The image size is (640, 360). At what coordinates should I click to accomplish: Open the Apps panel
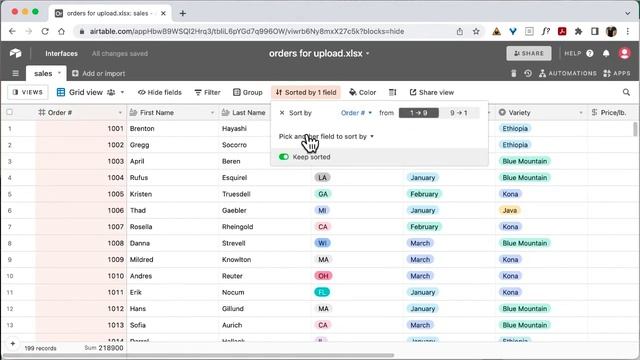point(617,73)
